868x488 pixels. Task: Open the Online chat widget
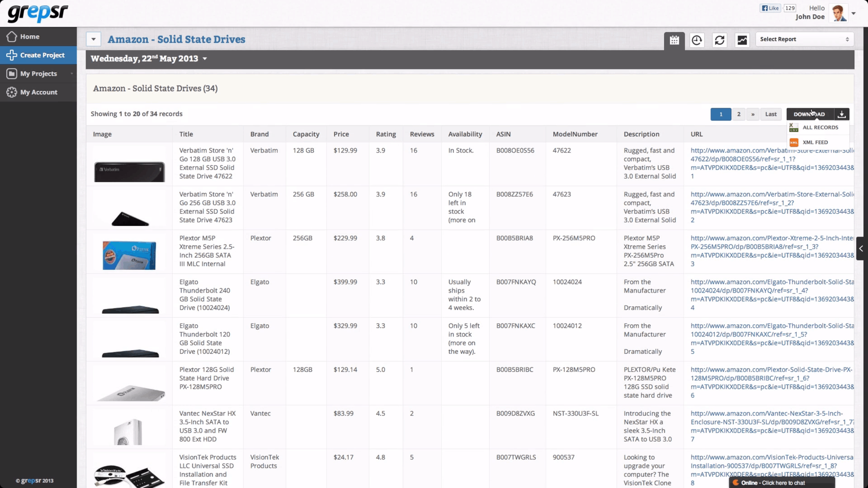(782, 483)
